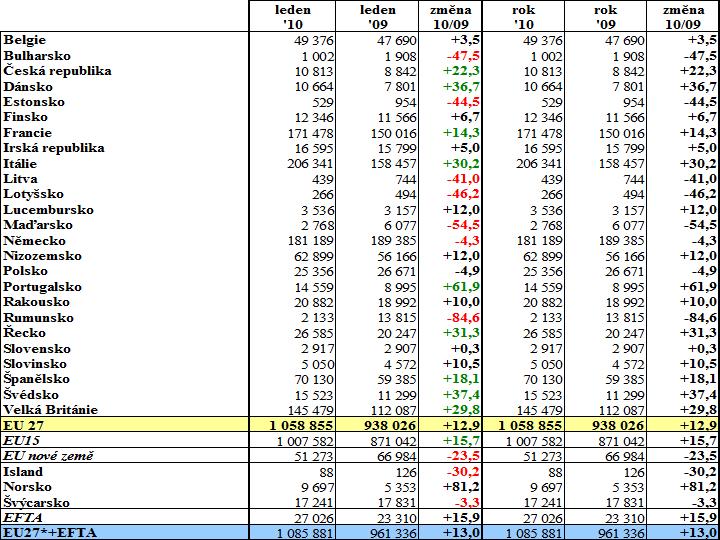This screenshot has height=540, width=720.
Task: Select the Lotyšsko row label
Action: (34, 194)
